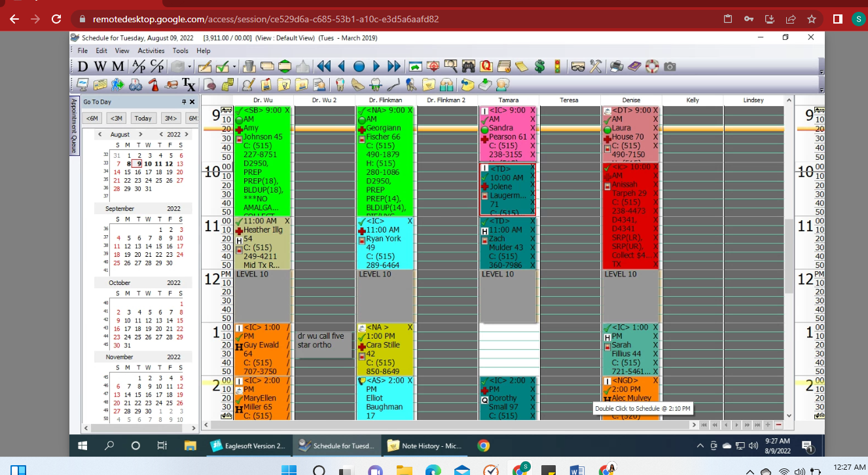
Task: Pin the Go To Day panel
Action: [x=184, y=102]
